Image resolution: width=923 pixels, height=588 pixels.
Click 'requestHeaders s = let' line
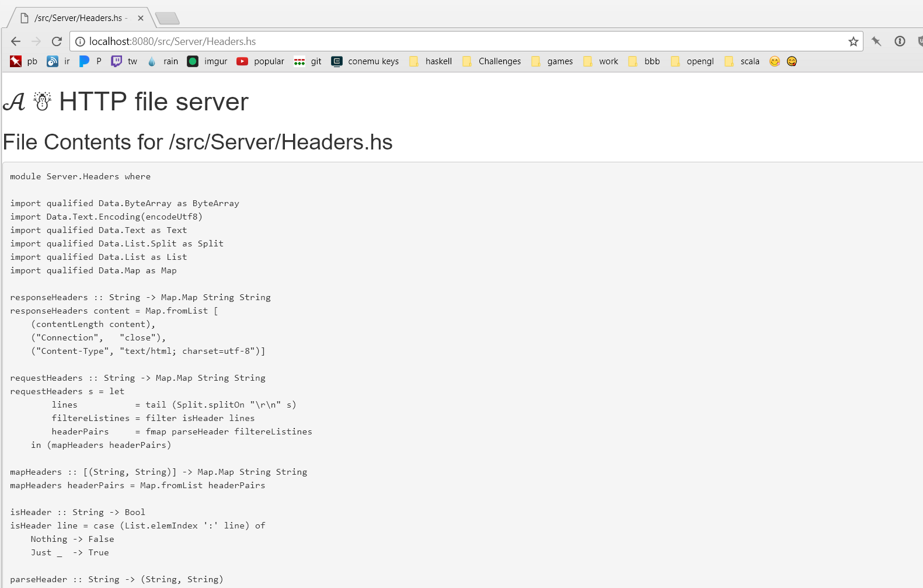67,391
